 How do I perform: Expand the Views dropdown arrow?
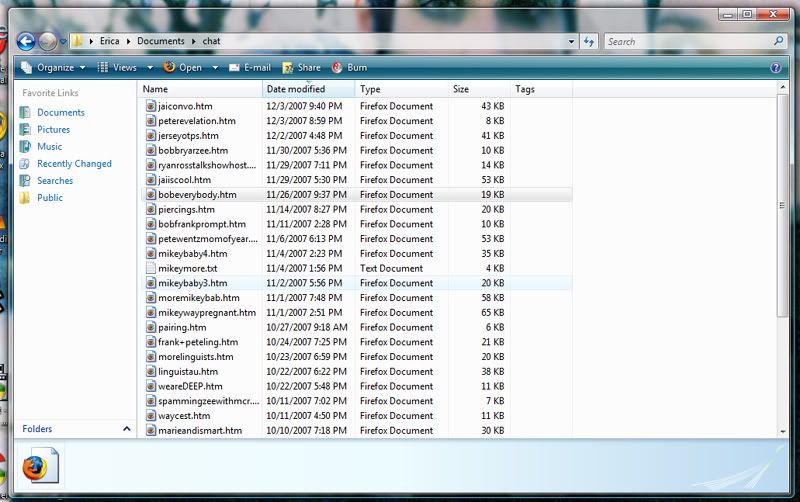point(150,67)
